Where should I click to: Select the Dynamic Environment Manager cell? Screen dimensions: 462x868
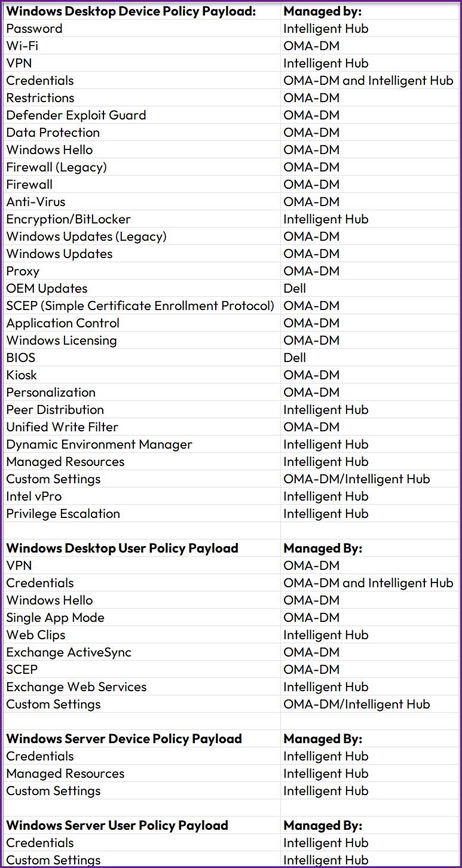click(x=99, y=444)
